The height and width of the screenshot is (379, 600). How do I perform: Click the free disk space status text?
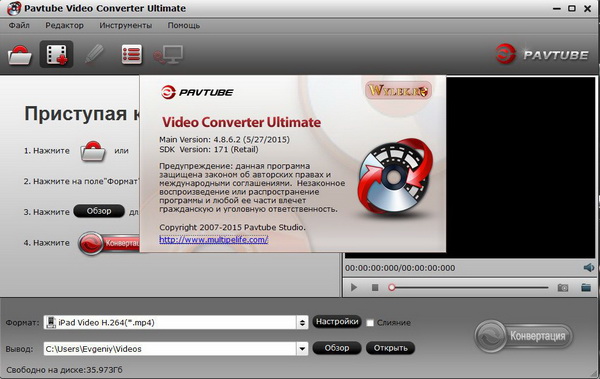pos(64,370)
